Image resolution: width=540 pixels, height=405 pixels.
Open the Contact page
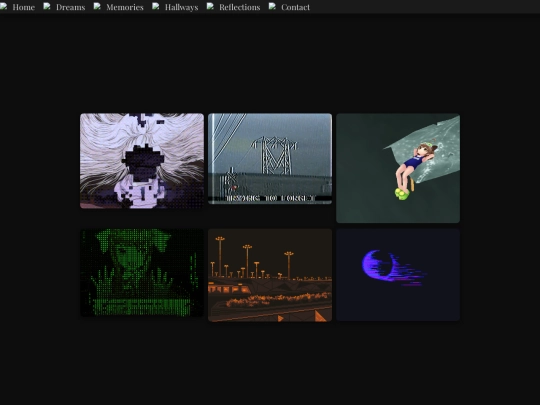[x=295, y=7]
